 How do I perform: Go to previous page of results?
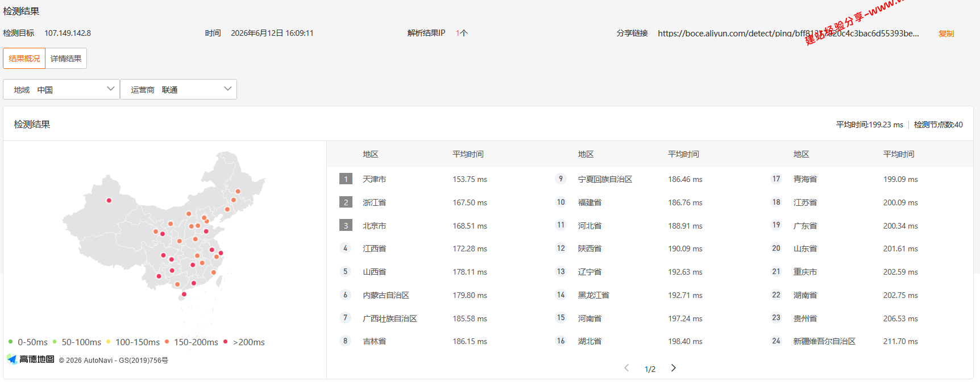(x=626, y=368)
